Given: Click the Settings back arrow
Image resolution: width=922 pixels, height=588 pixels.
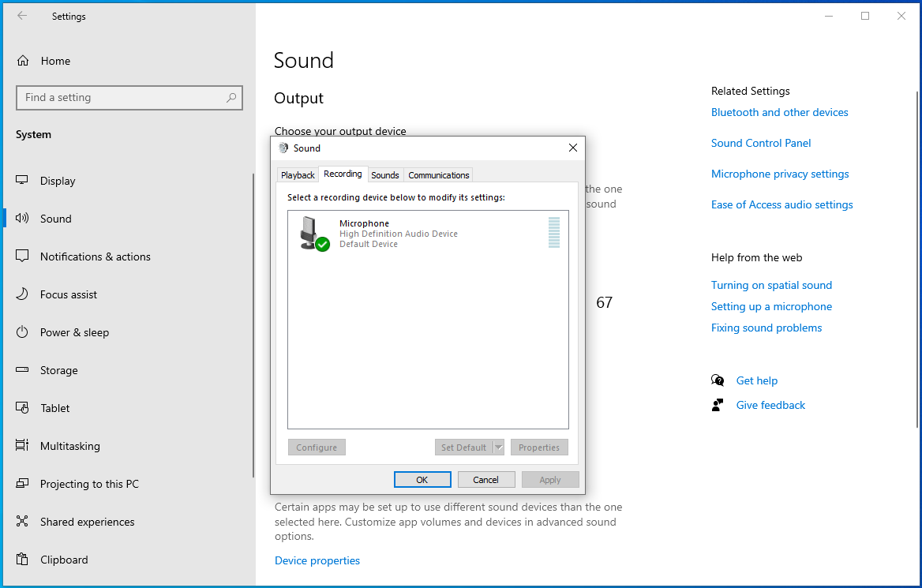Looking at the screenshot, I should coord(22,16).
